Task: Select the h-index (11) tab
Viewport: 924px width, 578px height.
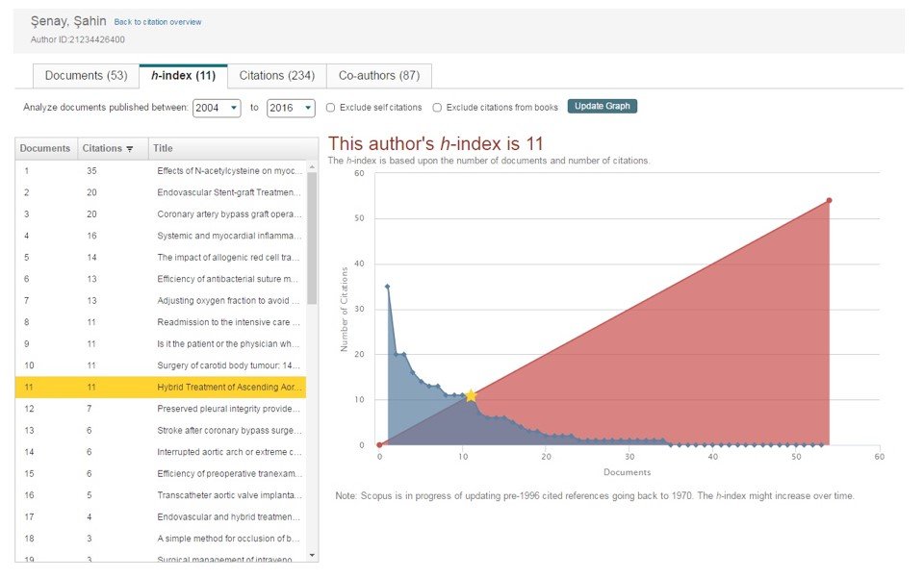Action: [x=183, y=76]
